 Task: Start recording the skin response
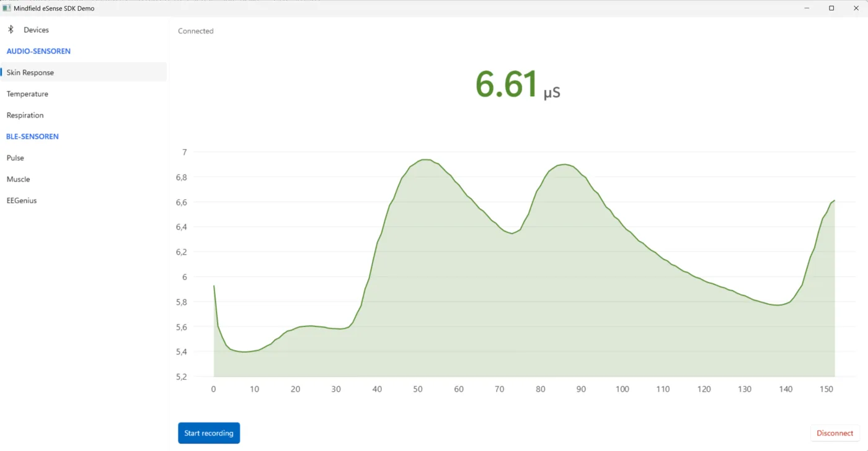point(209,433)
